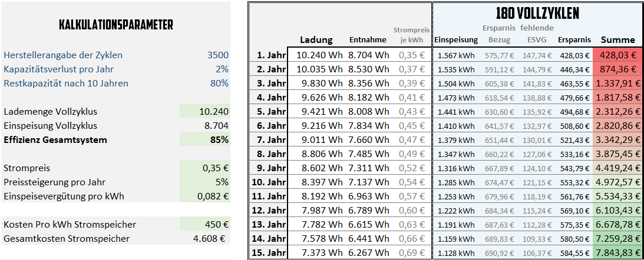Screen dimensions: 644x260
Task: Select the Lademenge Vollzyklus value 10.240
Action: 204,112
